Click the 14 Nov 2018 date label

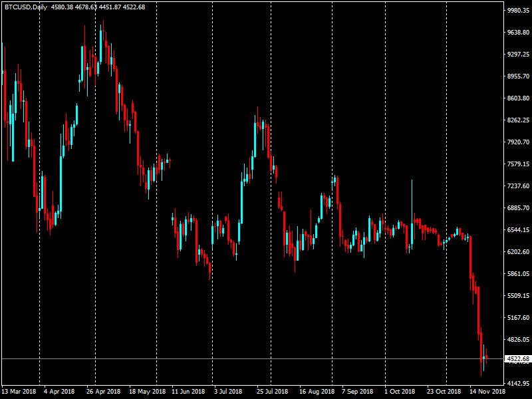coord(487,392)
